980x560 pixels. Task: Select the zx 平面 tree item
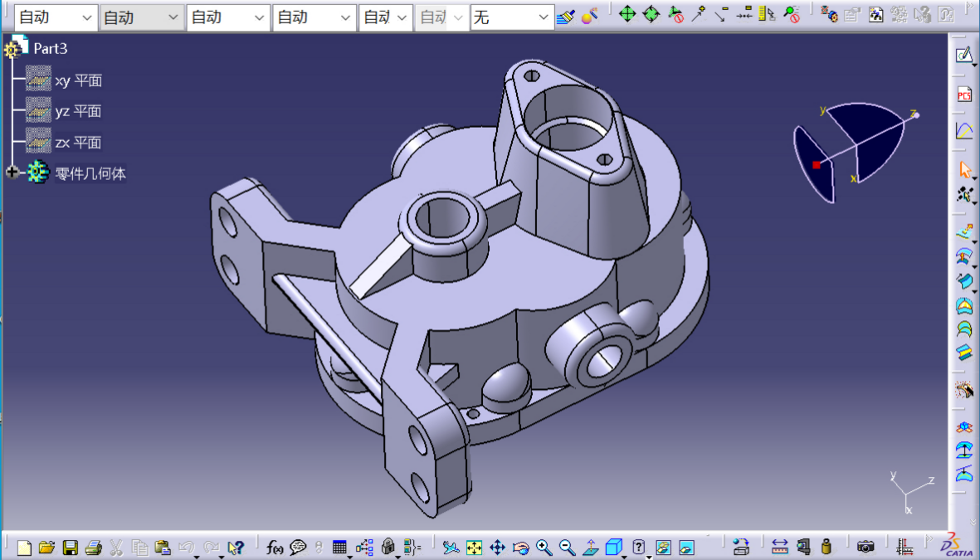point(78,142)
